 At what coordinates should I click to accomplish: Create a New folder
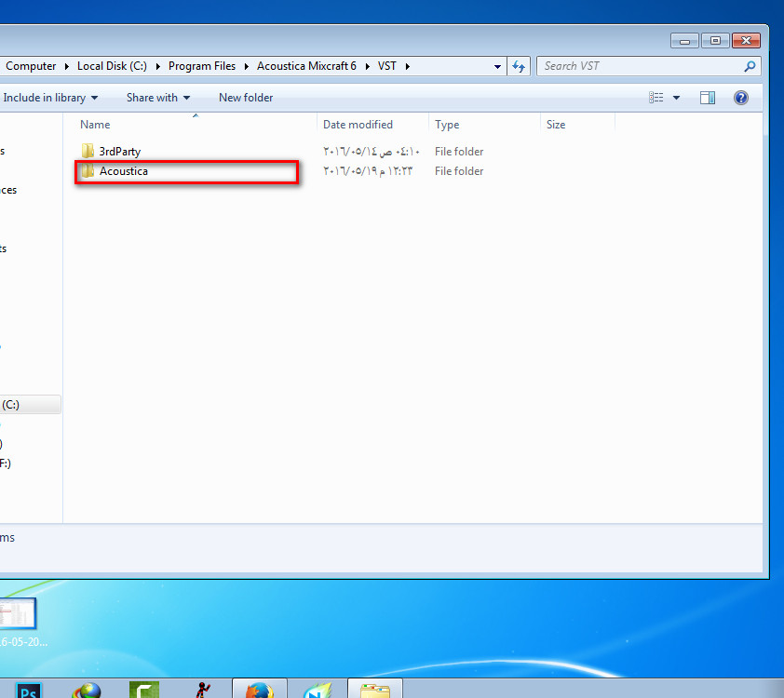tap(246, 98)
